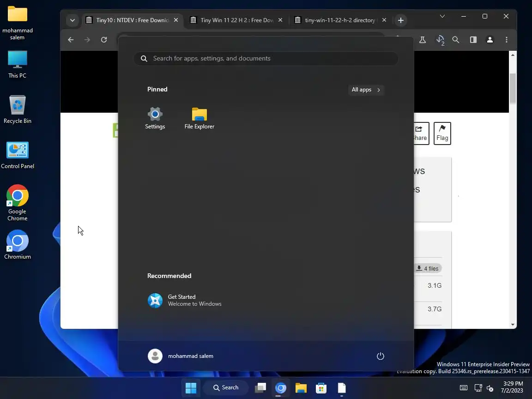Open the All apps list

coord(366,90)
